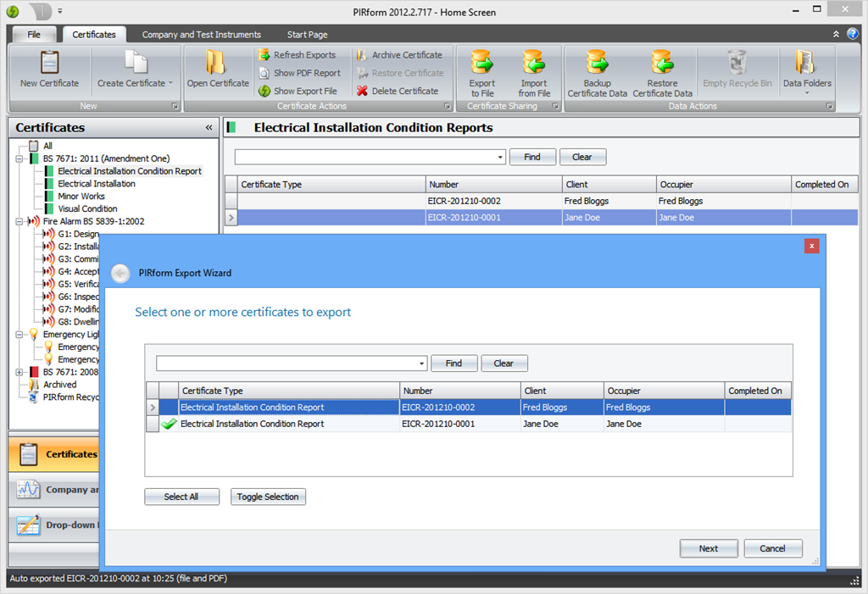Click the Select All button

coord(181,497)
